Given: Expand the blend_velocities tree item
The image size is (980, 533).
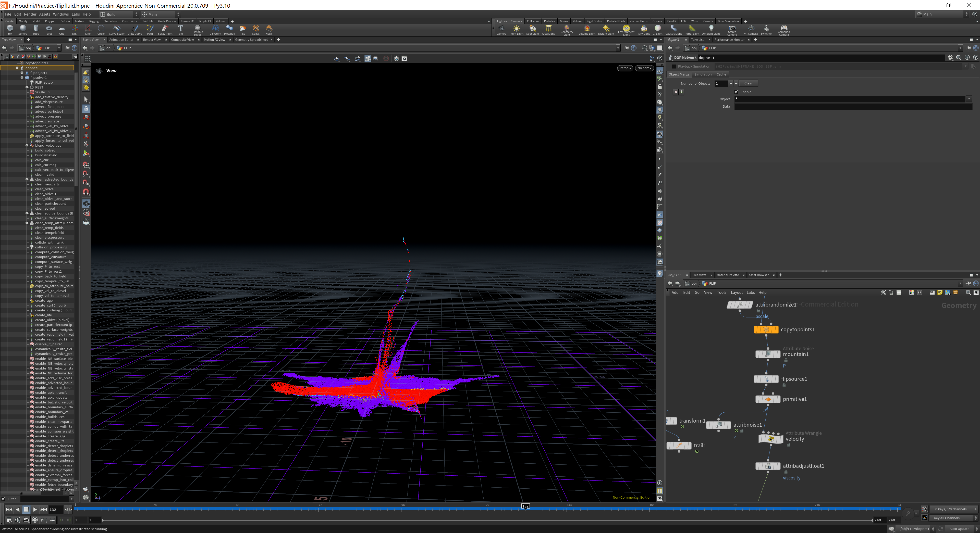Looking at the screenshot, I should (27, 146).
